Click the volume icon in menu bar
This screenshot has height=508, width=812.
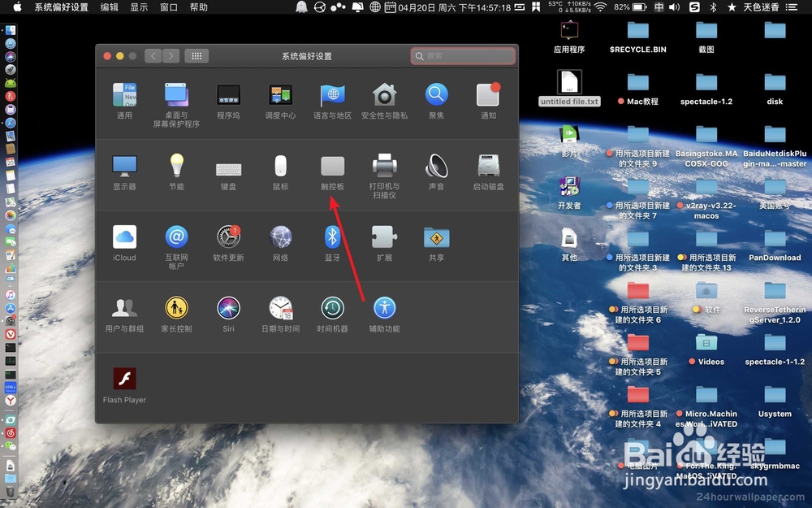pos(674,7)
